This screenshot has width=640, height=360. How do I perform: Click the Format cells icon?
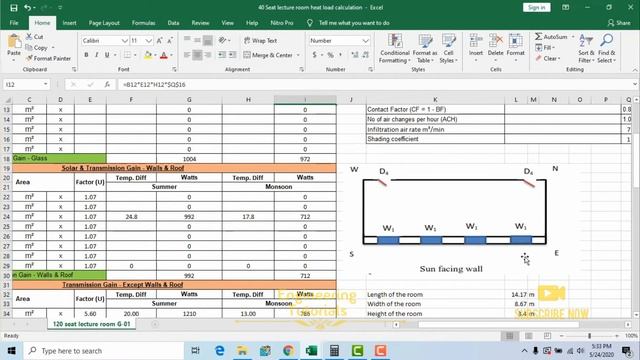coord(516,41)
